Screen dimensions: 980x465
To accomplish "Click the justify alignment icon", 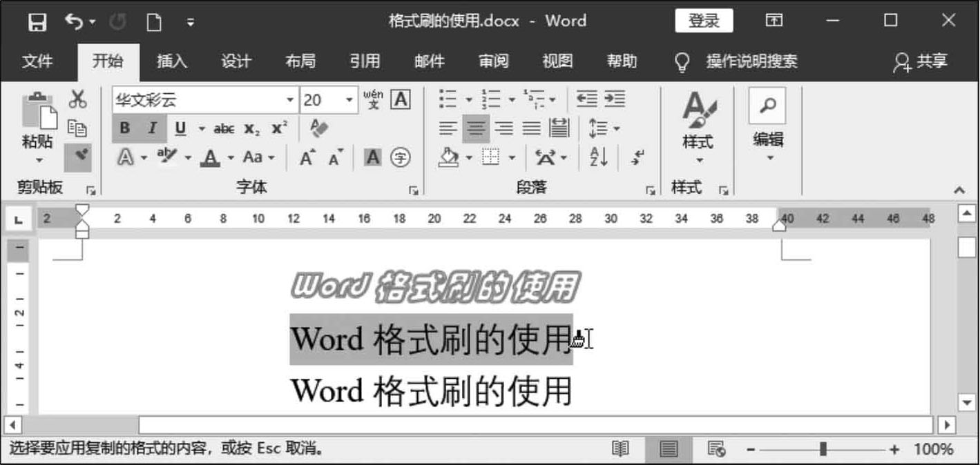I will coord(531,128).
